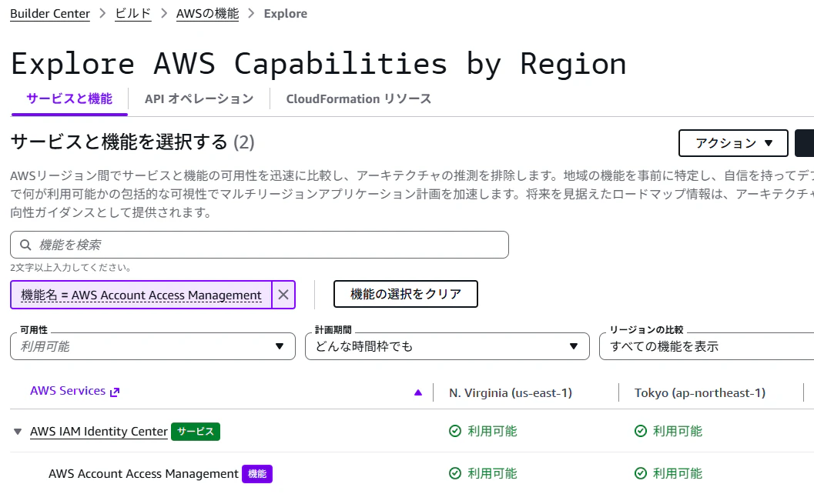The width and height of the screenshot is (814, 504).
Task: Switch to the CloudFormation リソース tab
Action: [x=358, y=98]
